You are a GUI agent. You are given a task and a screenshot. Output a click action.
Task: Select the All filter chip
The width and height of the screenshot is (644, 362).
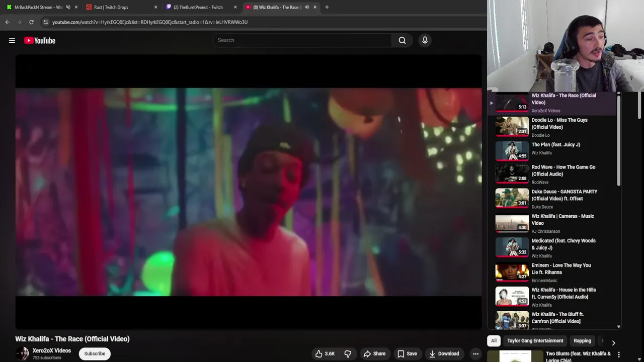click(494, 341)
